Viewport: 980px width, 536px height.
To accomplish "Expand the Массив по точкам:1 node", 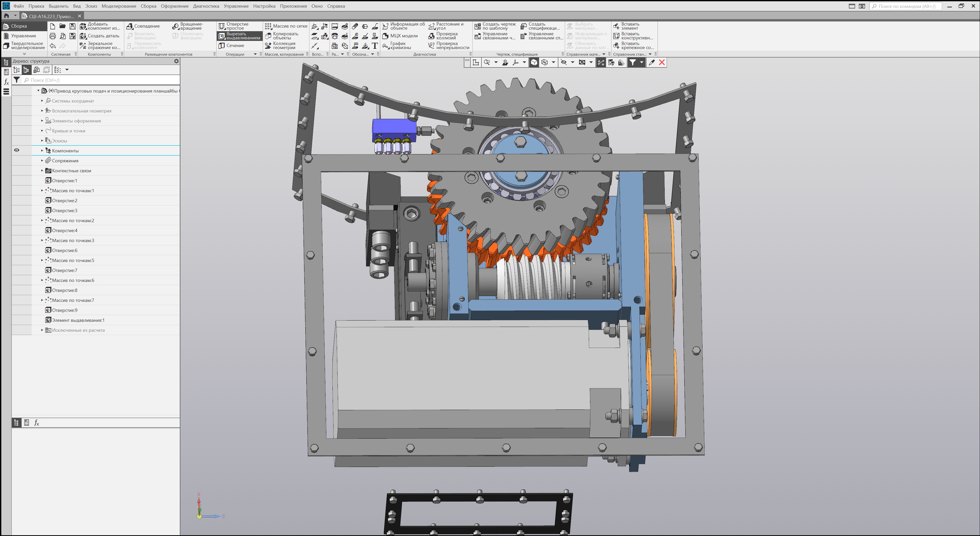I will coord(42,190).
